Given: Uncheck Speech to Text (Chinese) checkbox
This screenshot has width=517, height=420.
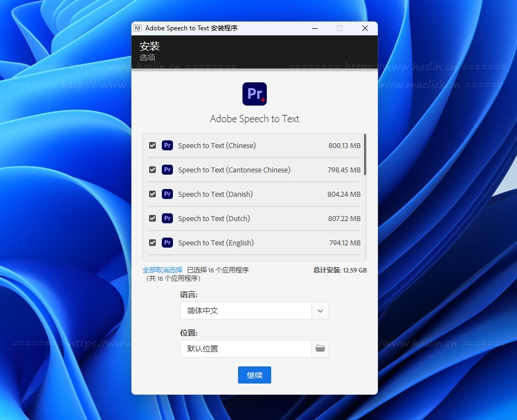Looking at the screenshot, I should tap(152, 145).
